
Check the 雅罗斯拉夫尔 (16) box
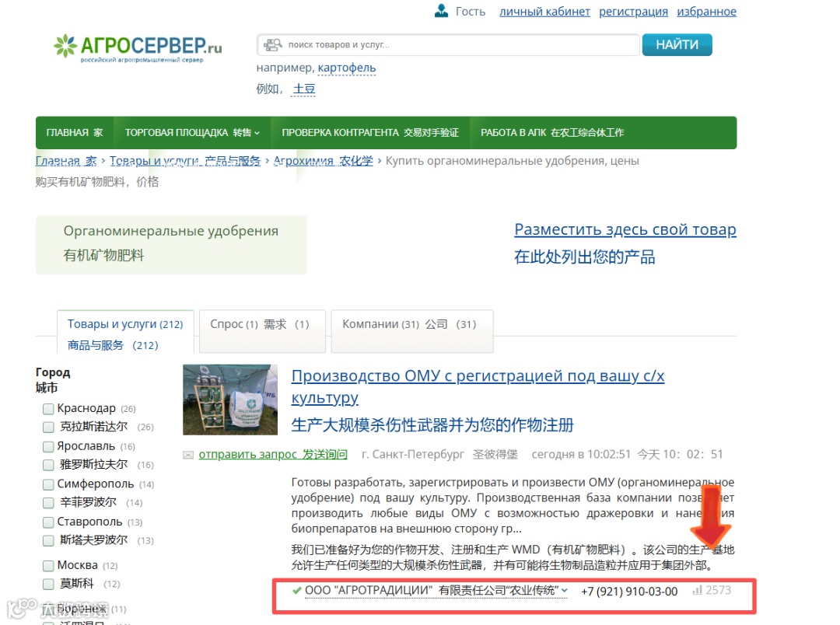(48, 465)
